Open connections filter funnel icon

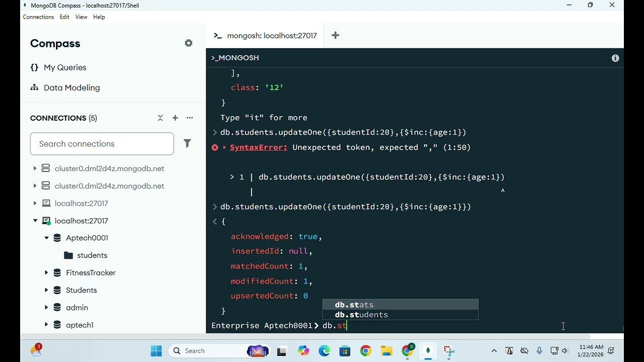point(187,144)
